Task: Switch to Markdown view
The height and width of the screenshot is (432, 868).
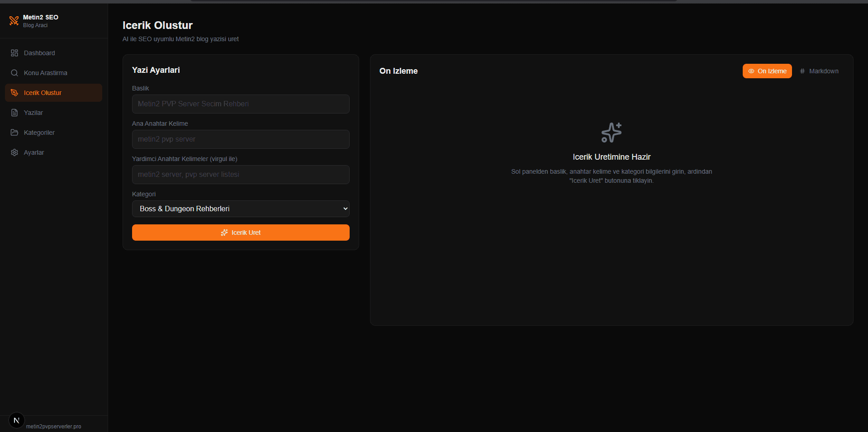Action: tap(819, 71)
